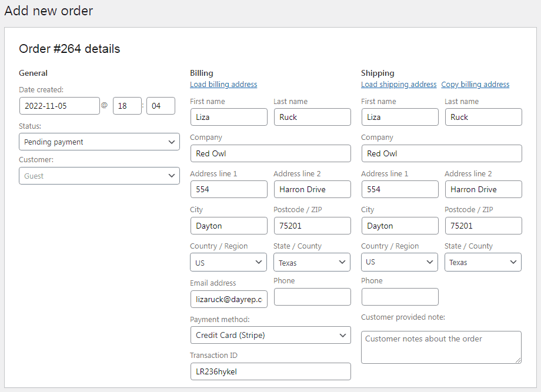Click the Billing section heading
The image size is (541, 392).
[202, 73]
